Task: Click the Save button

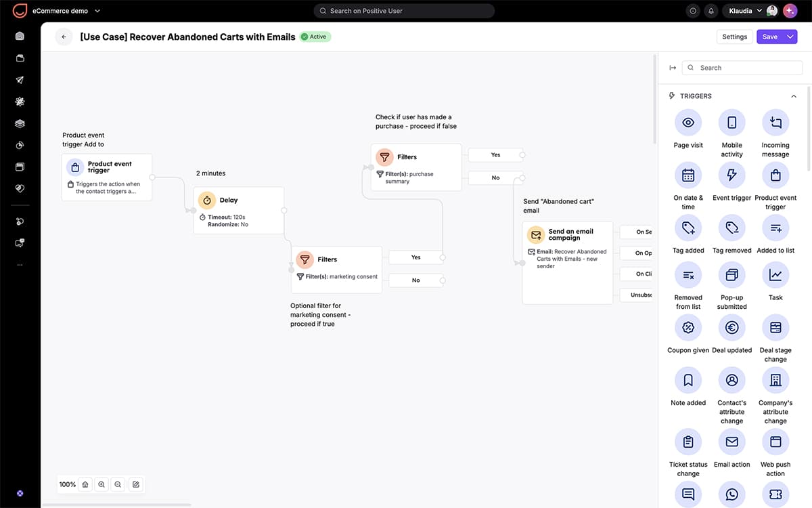Action: click(x=770, y=37)
